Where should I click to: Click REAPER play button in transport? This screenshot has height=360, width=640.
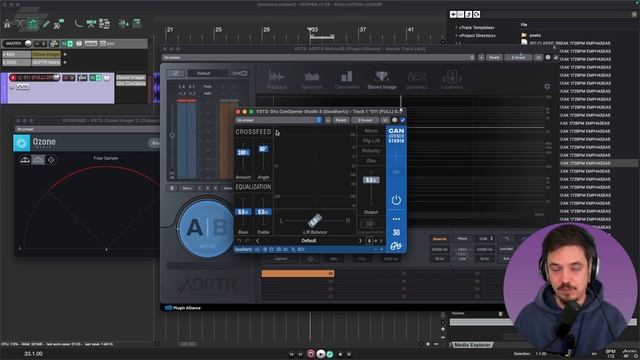(x=321, y=354)
